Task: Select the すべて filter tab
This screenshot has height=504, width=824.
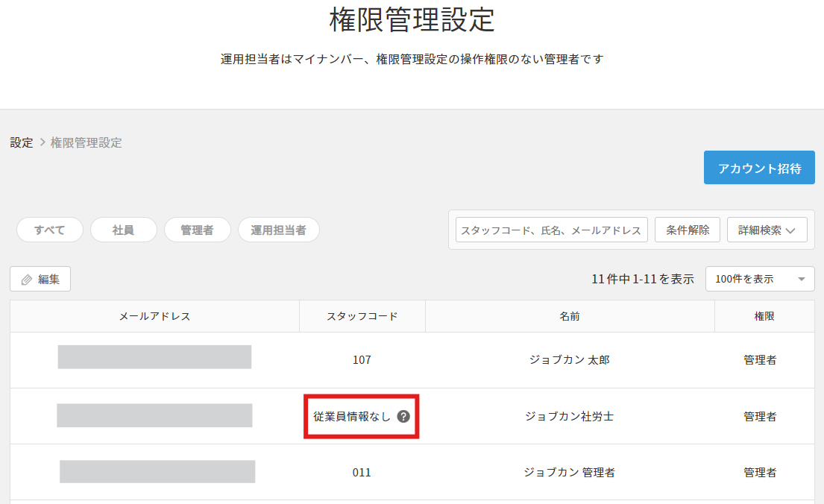Action: 50,230
